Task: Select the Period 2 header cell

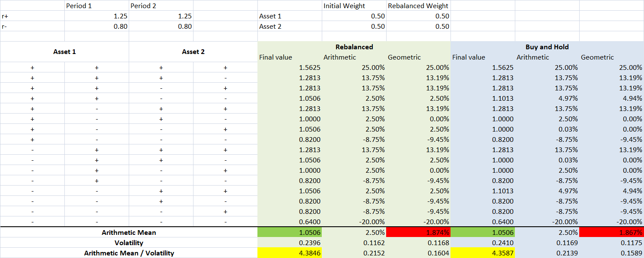Action: tap(161, 6)
